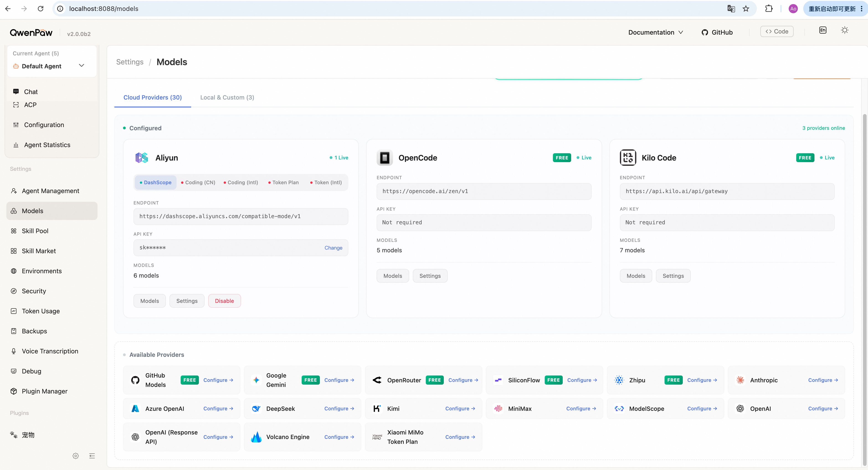Image resolution: width=868 pixels, height=470 pixels.
Task: Click the SiliconFlow logo icon
Action: pyautogui.click(x=498, y=380)
